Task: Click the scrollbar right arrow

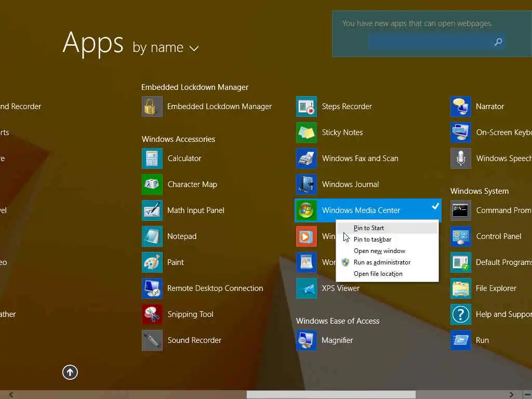Action: click(x=511, y=395)
